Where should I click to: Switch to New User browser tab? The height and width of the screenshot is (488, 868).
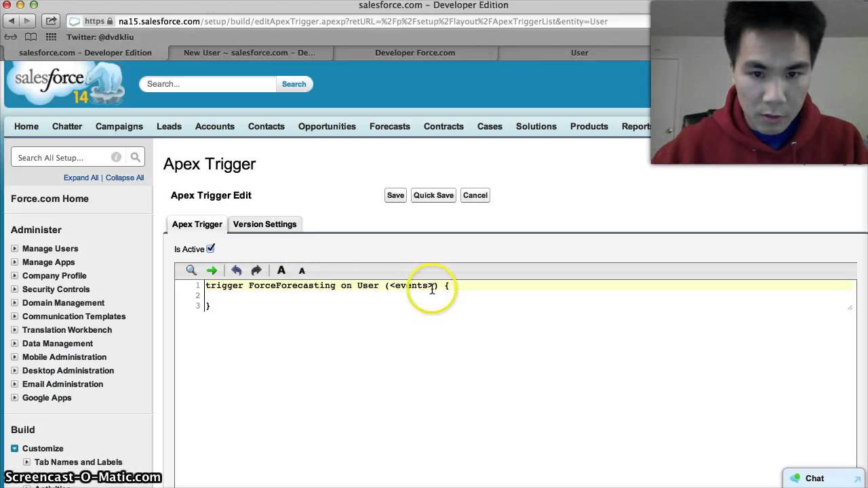pyautogui.click(x=250, y=53)
